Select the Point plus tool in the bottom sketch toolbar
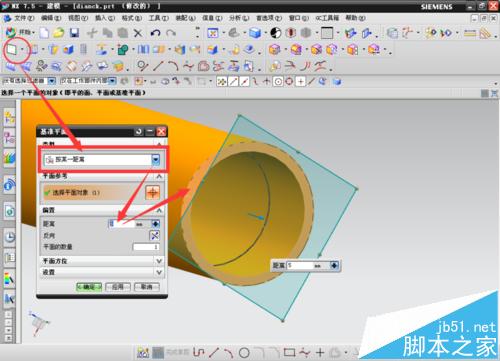Viewport: 500px width, 361px height. 320,352
